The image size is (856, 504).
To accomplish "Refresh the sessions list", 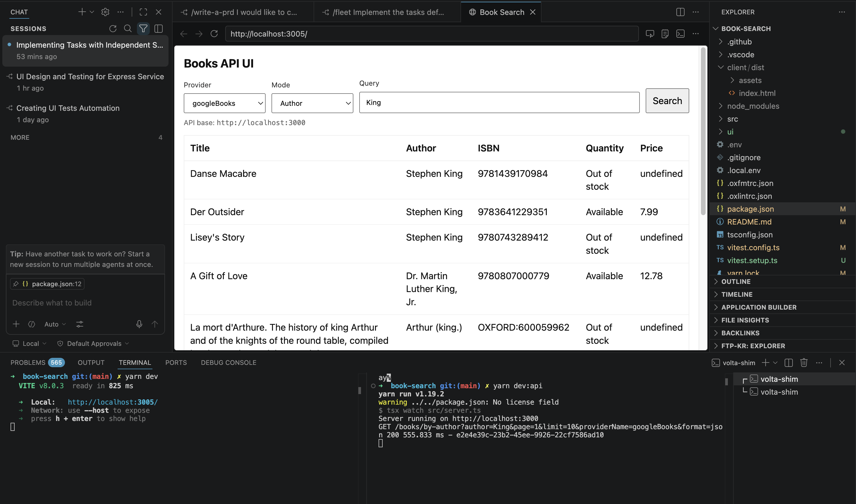I will (113, 29).
